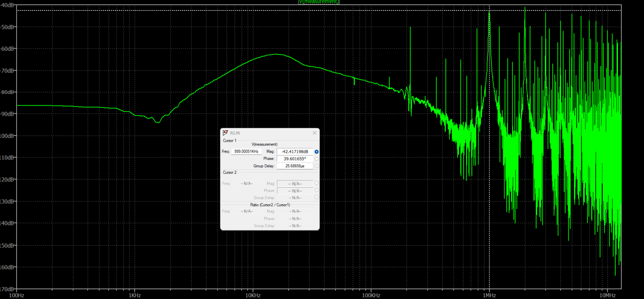
Task: Select Cursor 1 Group Delay radio button
Action: click(316, 166)
